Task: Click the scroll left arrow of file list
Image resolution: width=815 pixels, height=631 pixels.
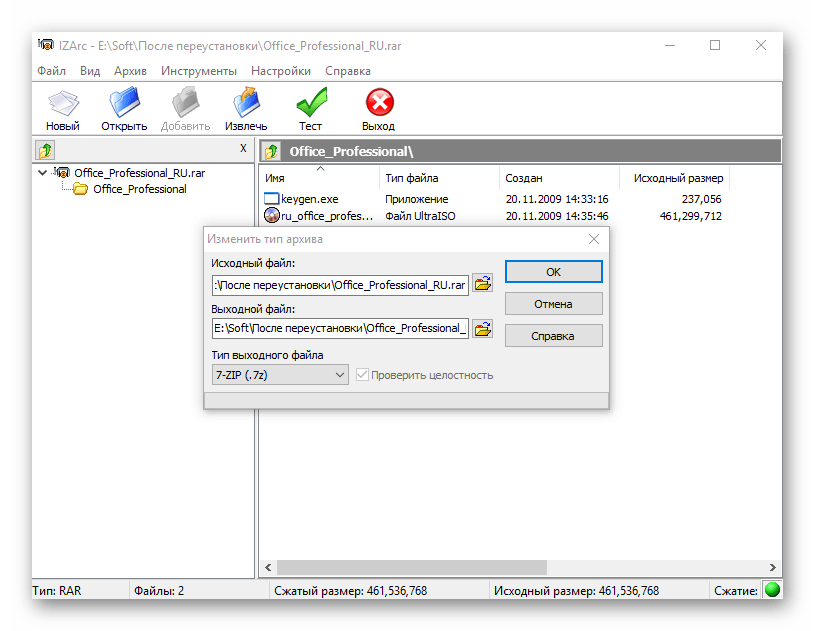Action: click(x=268, y=567)
